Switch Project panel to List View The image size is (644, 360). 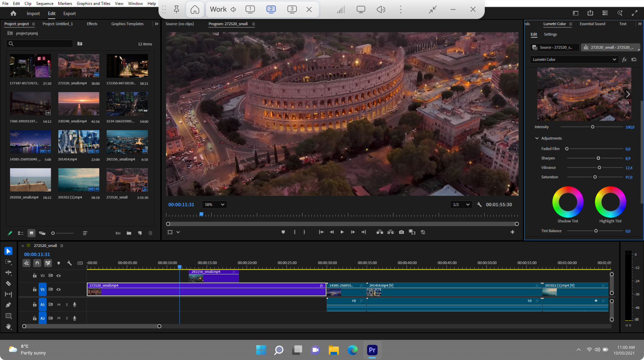pos(21,233)
